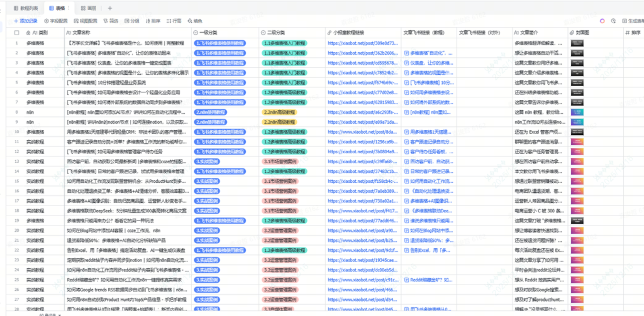Click the cover thumbnail in row 1
644x316 pixels.
pyautogui.click(x=579, y=43)
